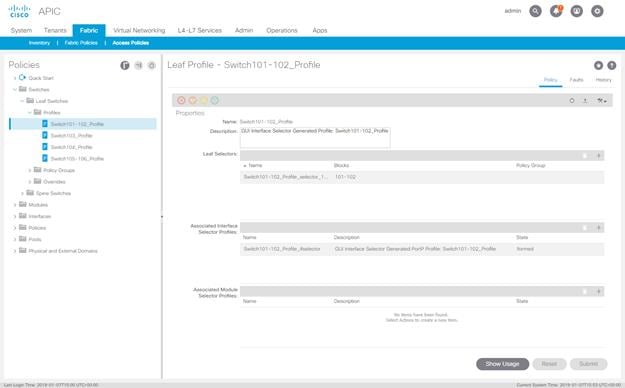Open the search magnifier icon in header
This screenshot has width=625, height=388.
[x=535, y=11]
